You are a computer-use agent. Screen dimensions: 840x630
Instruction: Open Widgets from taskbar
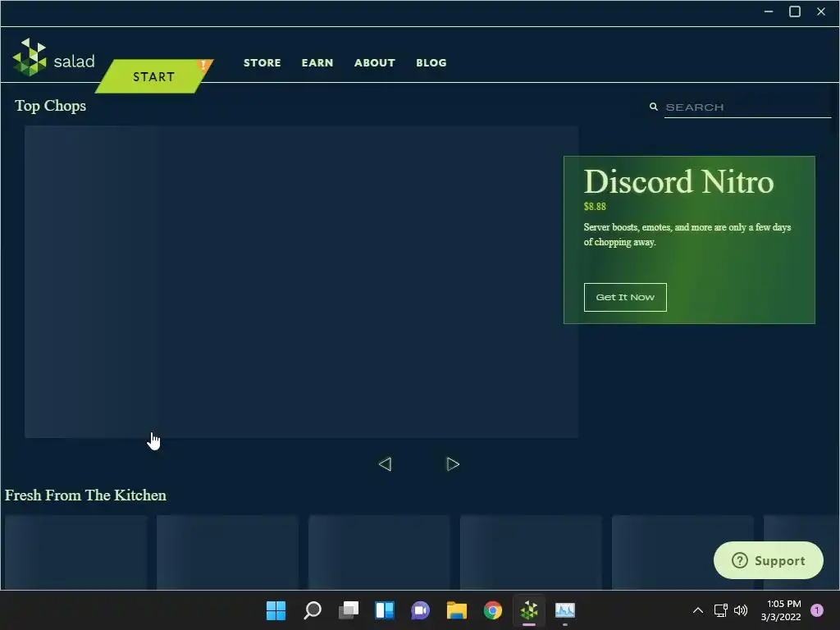coord(385,610)
